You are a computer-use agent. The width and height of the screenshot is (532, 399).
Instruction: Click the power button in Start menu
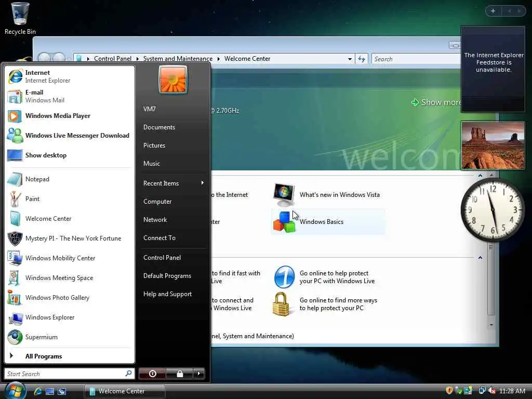pyautogui.click(x=152, y=374)
